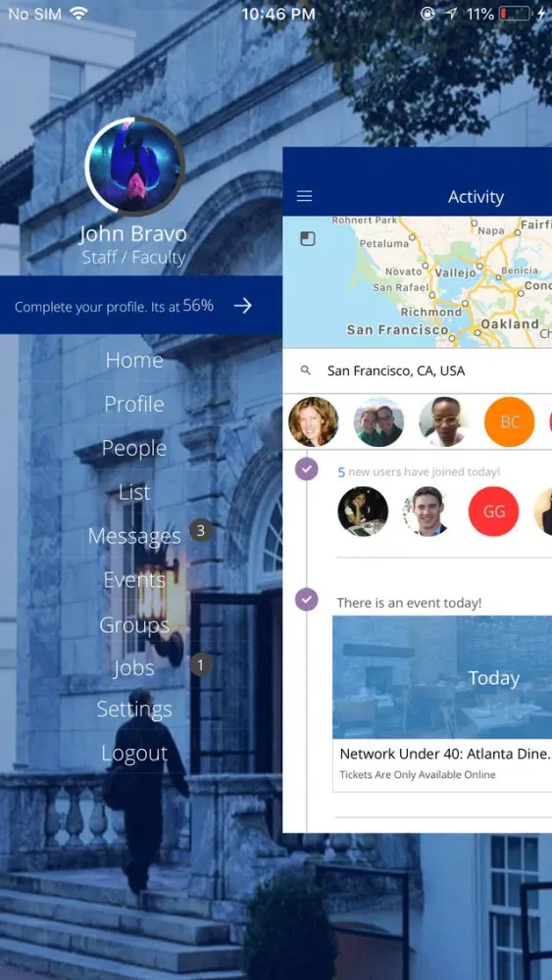Screen dimensions: 552x980
Task: Tap the John Bravo name label
Action: [x=133, y=234]
